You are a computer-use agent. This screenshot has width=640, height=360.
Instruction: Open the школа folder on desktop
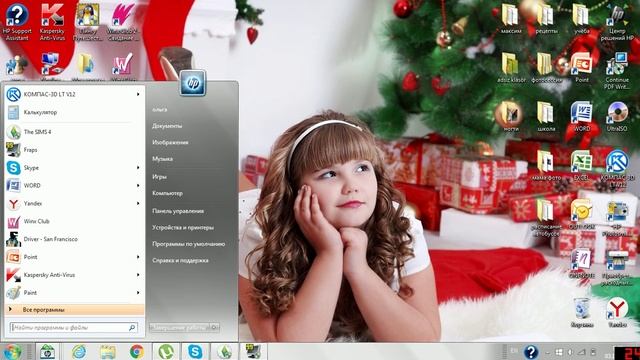[x=546, y=116]
